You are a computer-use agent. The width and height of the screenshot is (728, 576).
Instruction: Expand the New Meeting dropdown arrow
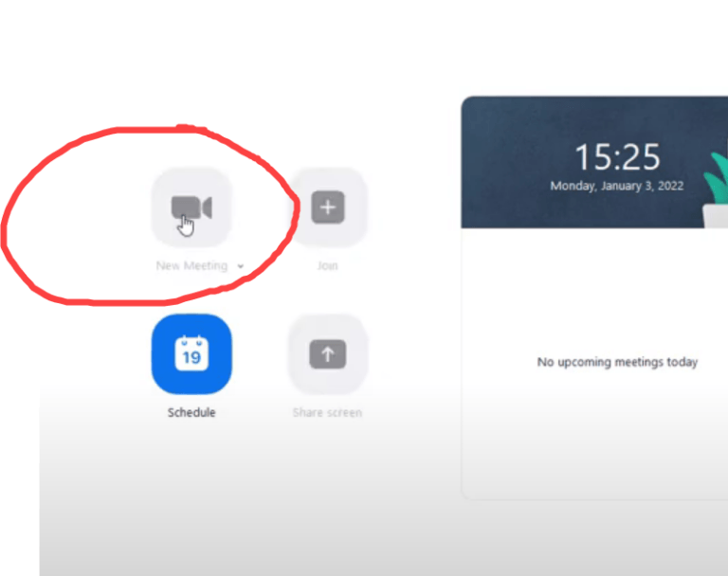(241, 267)
